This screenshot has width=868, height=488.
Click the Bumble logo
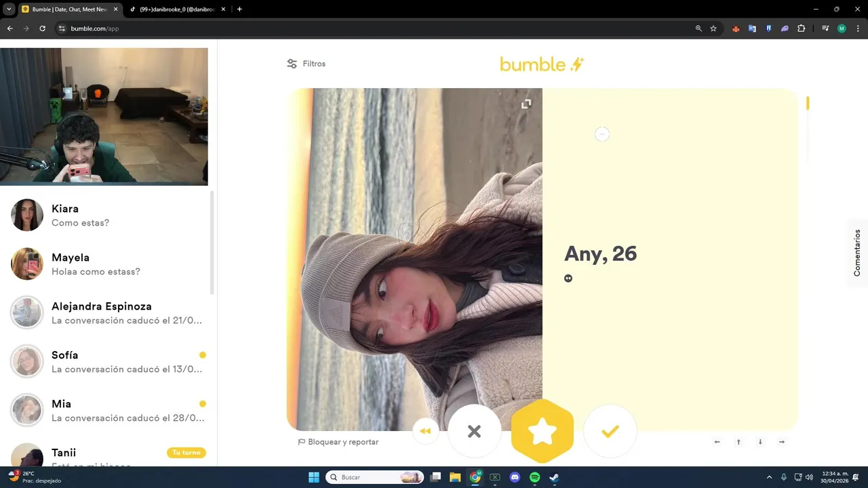pos(542,64)
